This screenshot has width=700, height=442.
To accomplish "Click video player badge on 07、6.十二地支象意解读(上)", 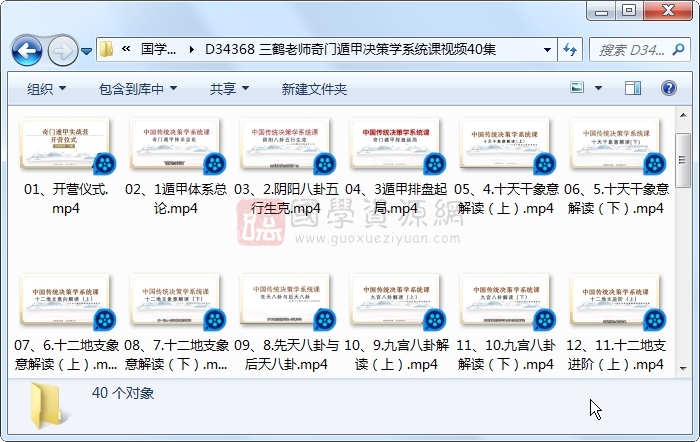I will pyautogui.click(x=105, y=320).
